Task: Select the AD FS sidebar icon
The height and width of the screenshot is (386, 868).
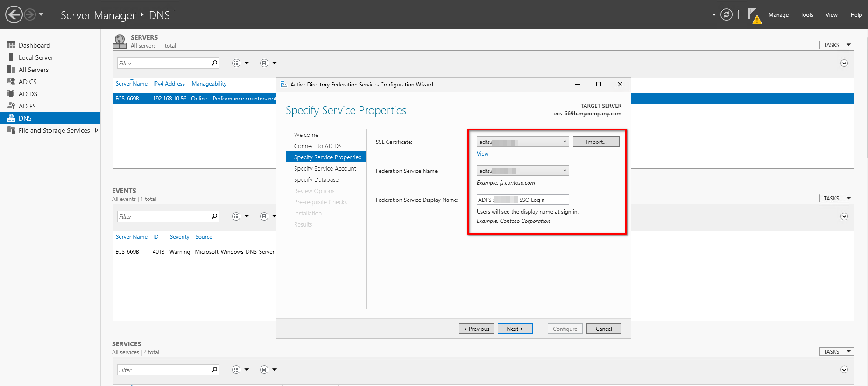Action: [x=11, y=106]
